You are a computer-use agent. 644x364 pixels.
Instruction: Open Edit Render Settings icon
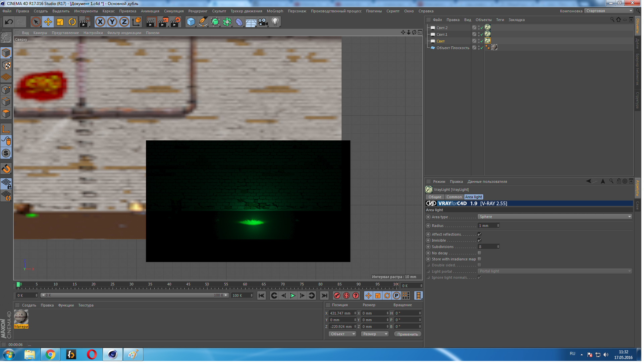(x=175, y=22)
